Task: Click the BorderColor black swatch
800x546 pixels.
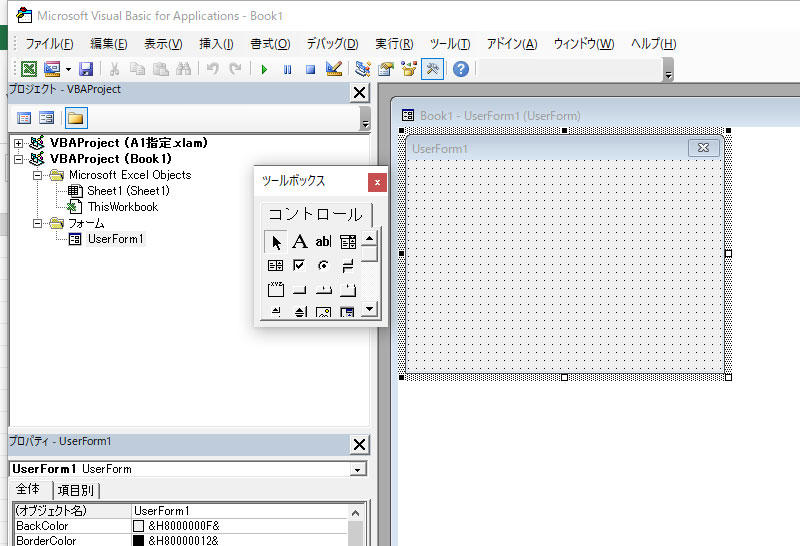Action: point(138,541)
